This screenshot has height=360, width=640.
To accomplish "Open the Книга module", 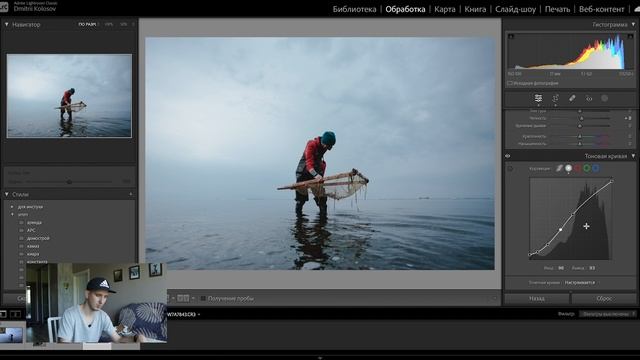I will pos(475,9).
